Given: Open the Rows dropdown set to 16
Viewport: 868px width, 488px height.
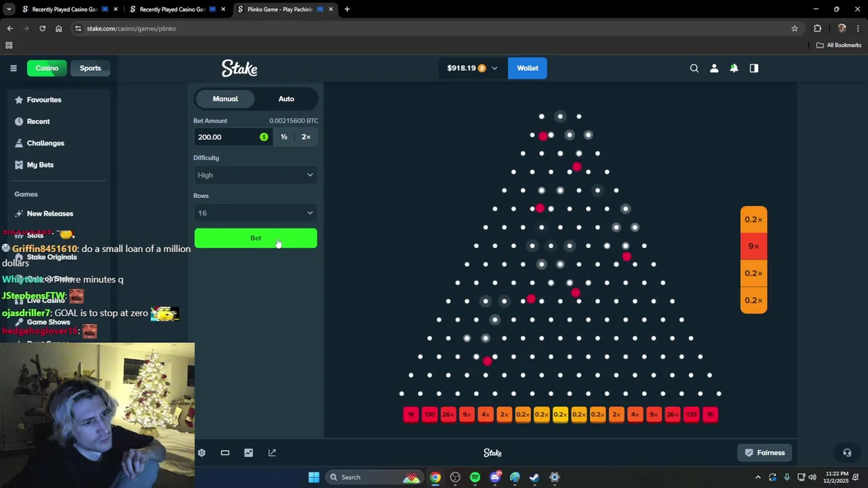Looking at the screenshot, I should pyautogui.click(x=256, y=213).
